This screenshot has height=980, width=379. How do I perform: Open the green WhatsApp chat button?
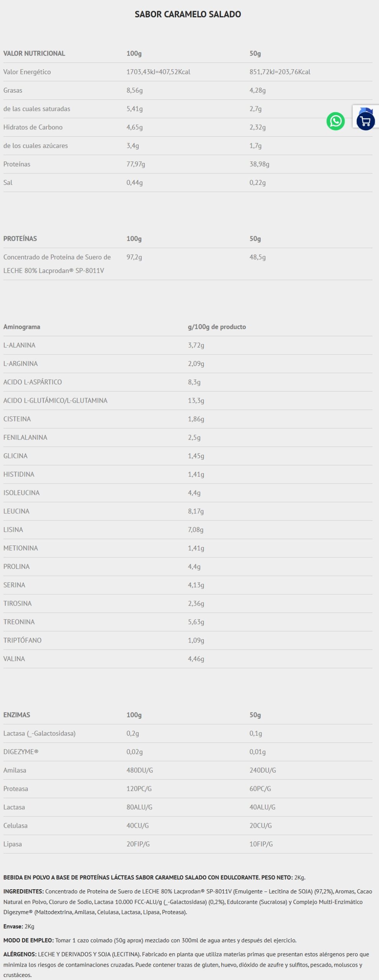335,121
